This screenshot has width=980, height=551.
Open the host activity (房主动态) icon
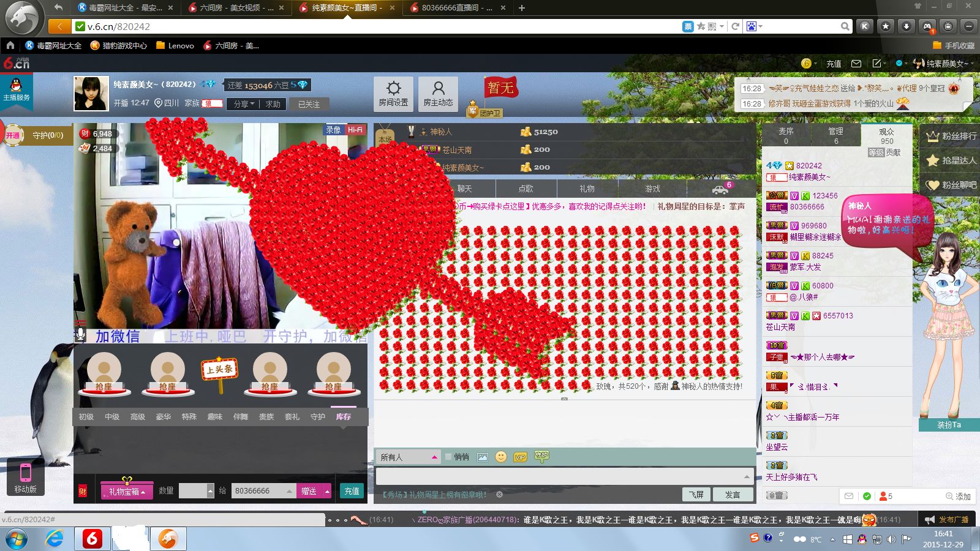click(x=439, y=94)
